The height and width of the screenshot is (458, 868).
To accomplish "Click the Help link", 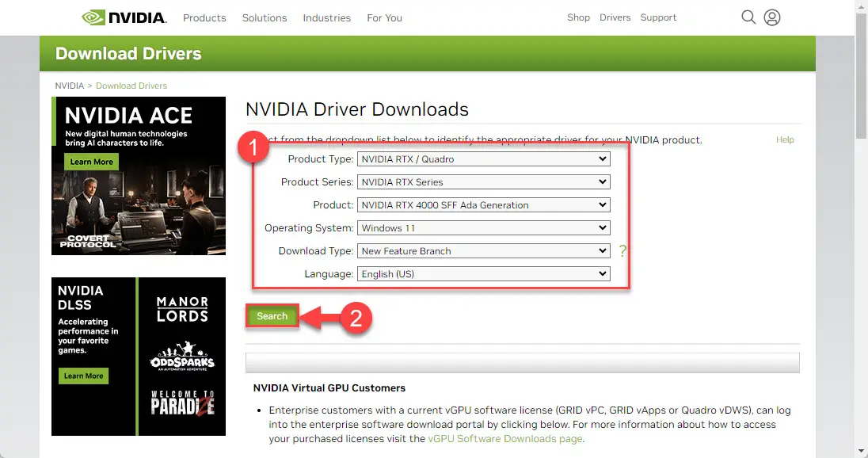I will point(784,139).
